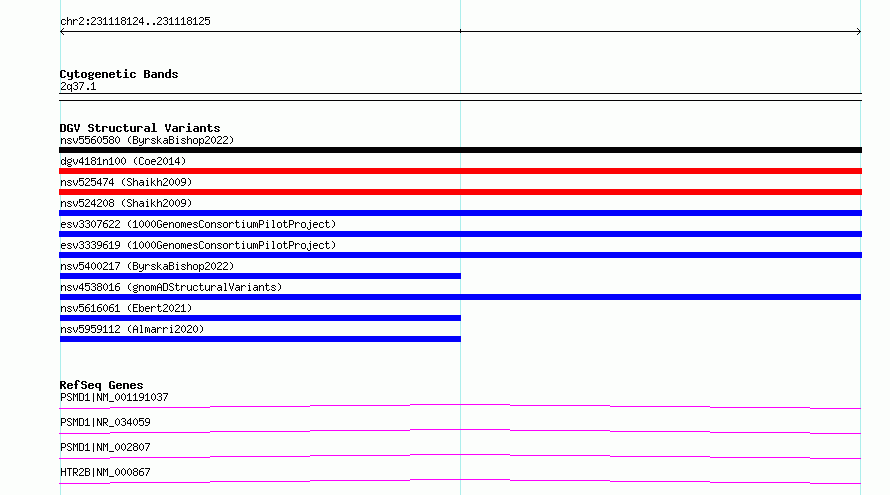Screen dimensions: 890x495
Task: Click the RefSeq Genes track title
Action: click(101, 385)
